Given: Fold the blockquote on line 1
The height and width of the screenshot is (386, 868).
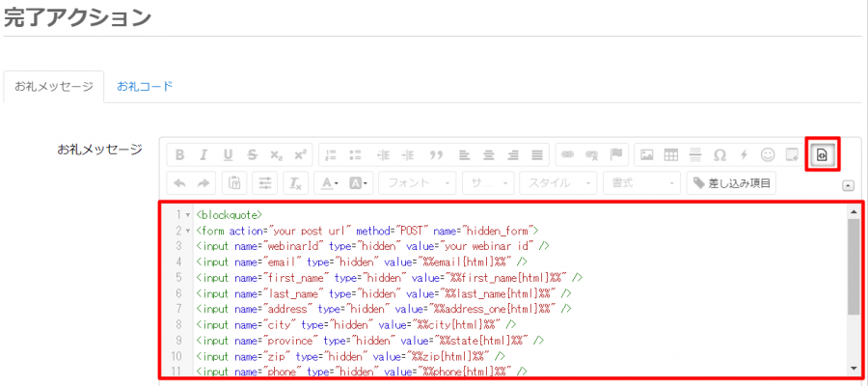Looking at the screenshot, I should 190,215.
